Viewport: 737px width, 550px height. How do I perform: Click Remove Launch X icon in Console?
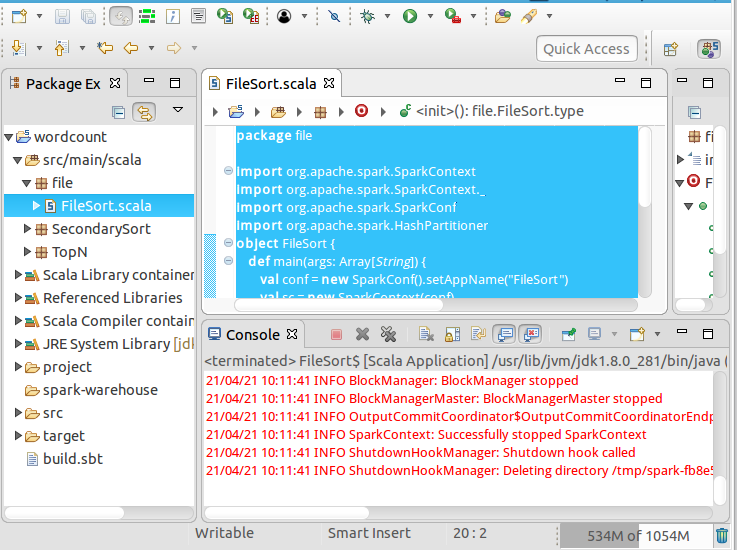(x=362, y=334)
